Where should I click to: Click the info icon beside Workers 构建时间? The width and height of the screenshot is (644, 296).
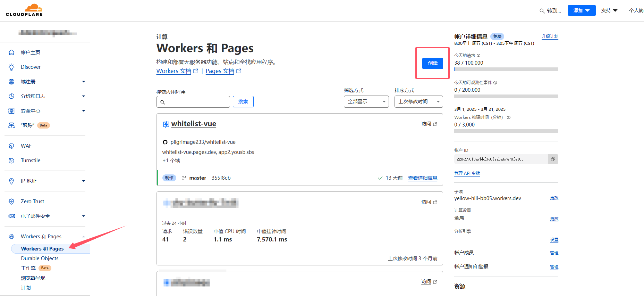click(509, 117)
